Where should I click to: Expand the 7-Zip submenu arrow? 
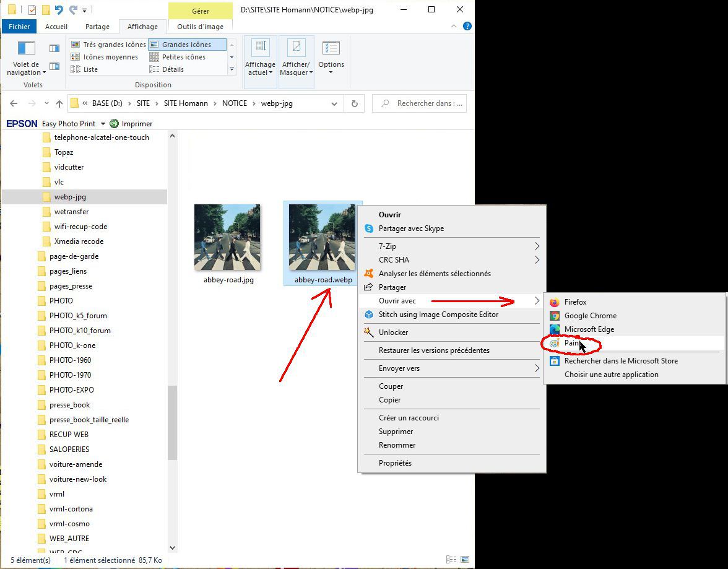pos(537,246)
